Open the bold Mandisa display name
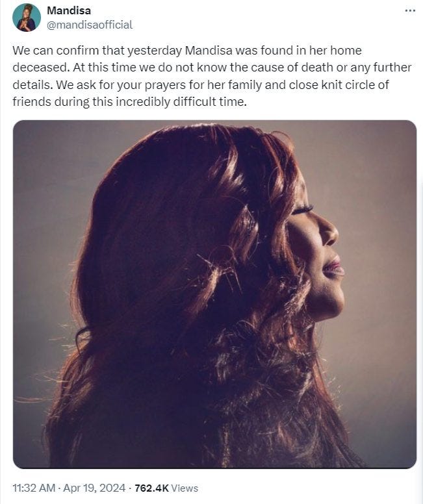This screenshot has height=504, width=423. pos(69,10)
